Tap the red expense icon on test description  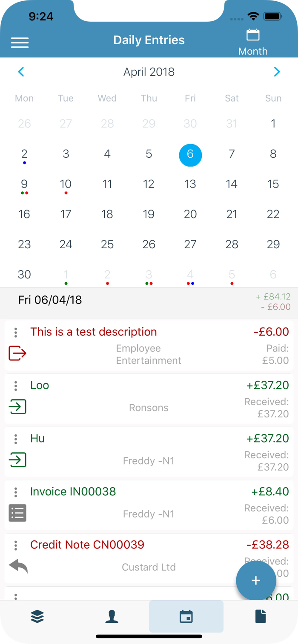pyautogui.click(x=17, y=353)
